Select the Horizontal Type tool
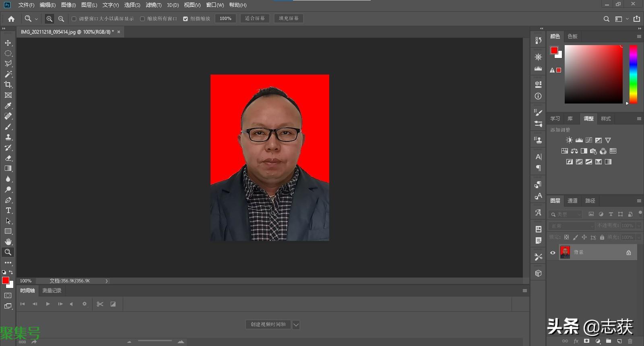Image resolution: width=644 pixels, height=346 pixels. (8, 210)
